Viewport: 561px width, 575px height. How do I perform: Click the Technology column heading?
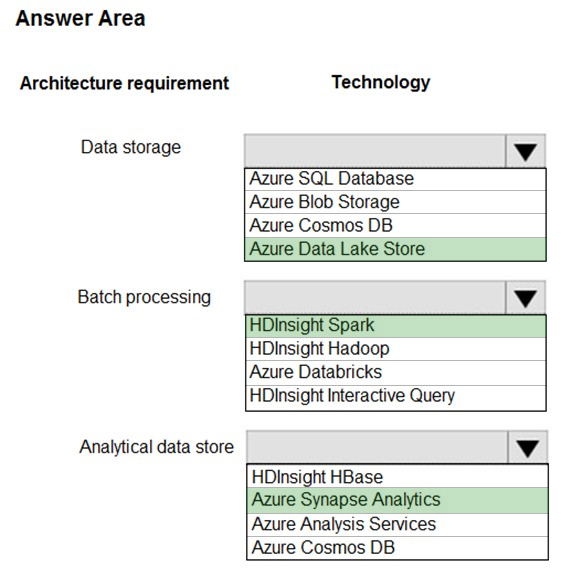[381, 83]
